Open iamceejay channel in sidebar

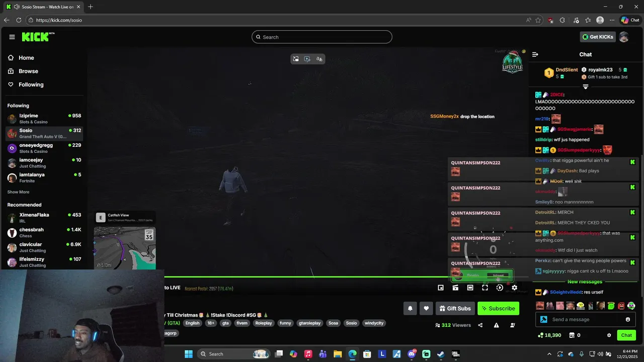pyautogui.click(x=44, y=163)
